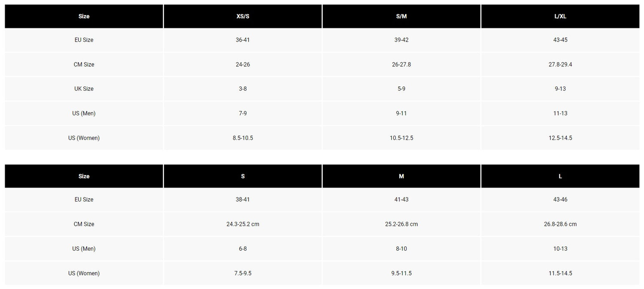Select UK size value 9-13
Image resolution: width=644 pixels, height=289 pixels.
pyautogui.click(x=560, y=89)
